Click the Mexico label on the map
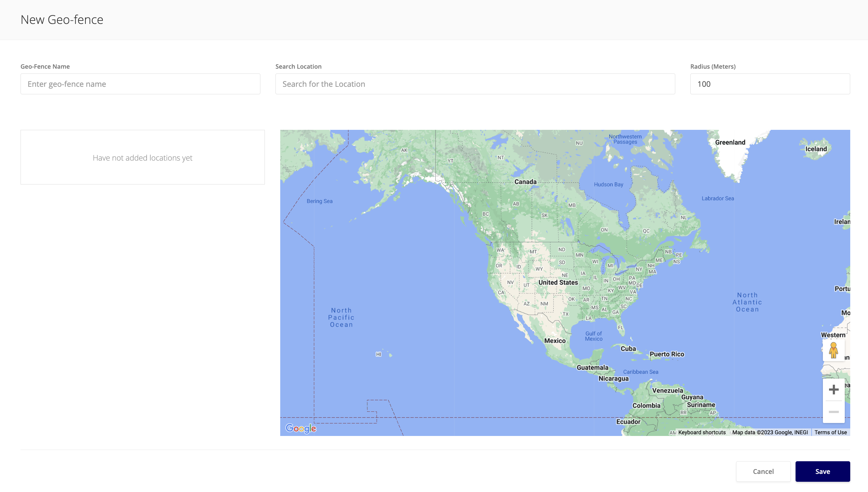 pos(555,341)
